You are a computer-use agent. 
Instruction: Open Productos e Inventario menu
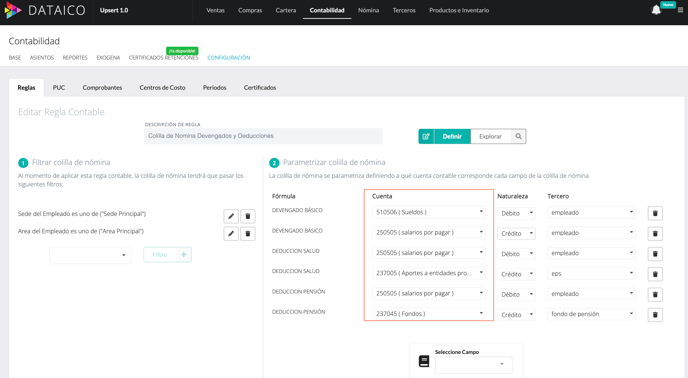point(459,10)
